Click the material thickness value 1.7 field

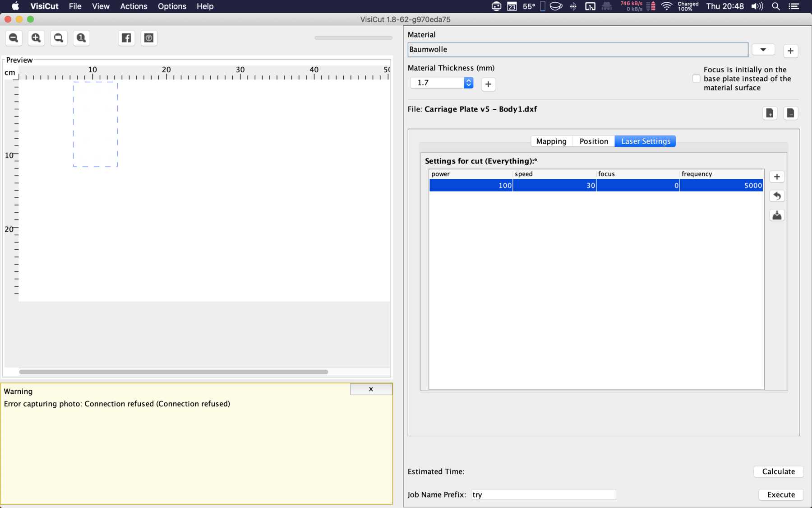(437, 83)
